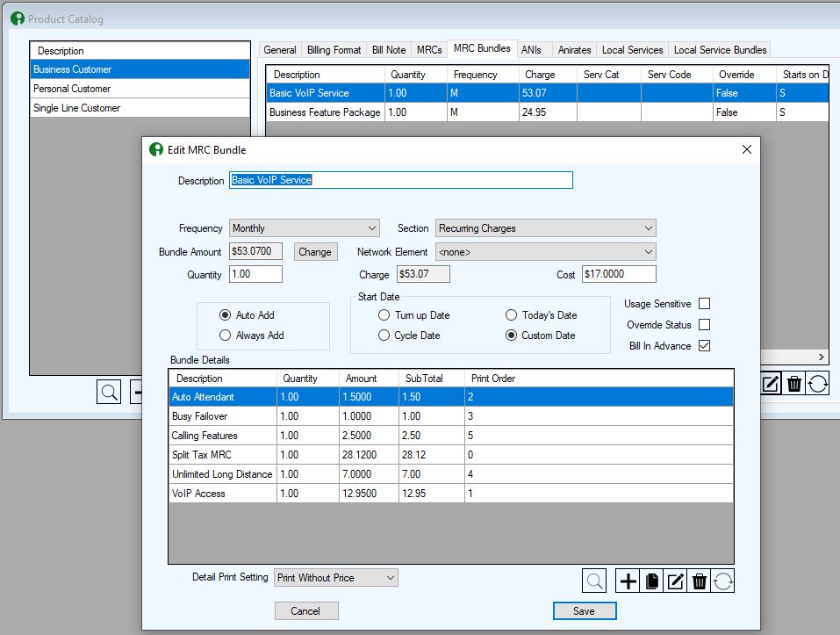Image resolution: width=840 pixels, height=635 pixels.
Task: Click the Change button next to Bundle Amount
Action: tap(315, 252)
